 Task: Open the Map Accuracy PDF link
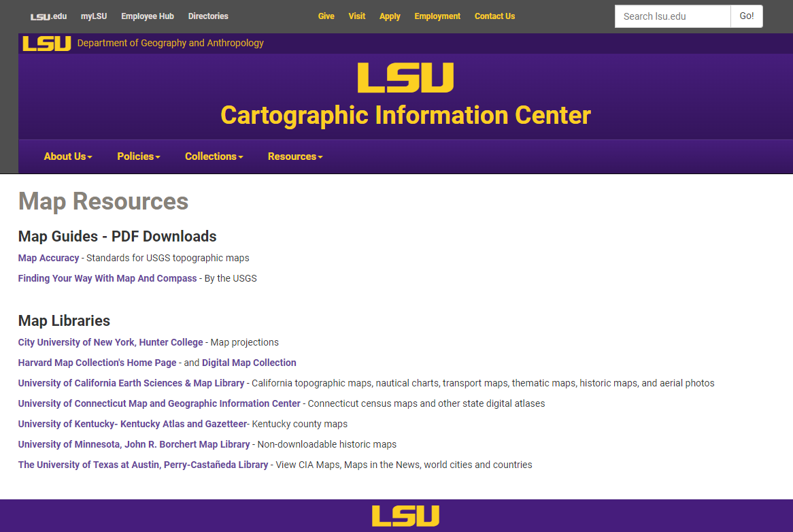click(x=48, y=258)
